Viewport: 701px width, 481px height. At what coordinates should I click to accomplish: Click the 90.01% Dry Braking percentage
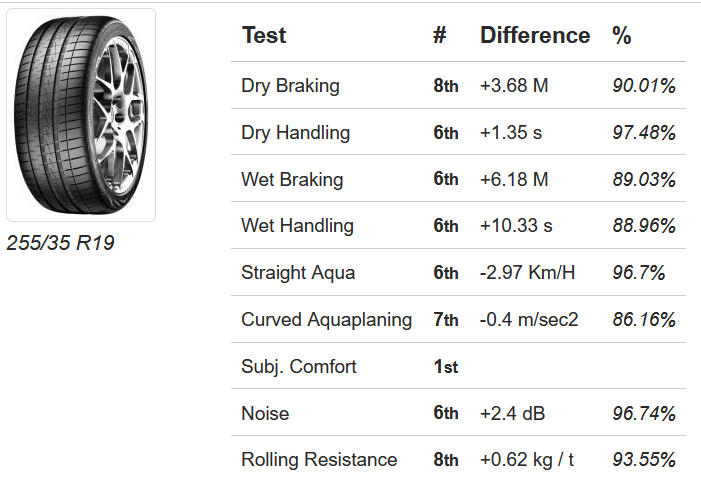[644, 86]
